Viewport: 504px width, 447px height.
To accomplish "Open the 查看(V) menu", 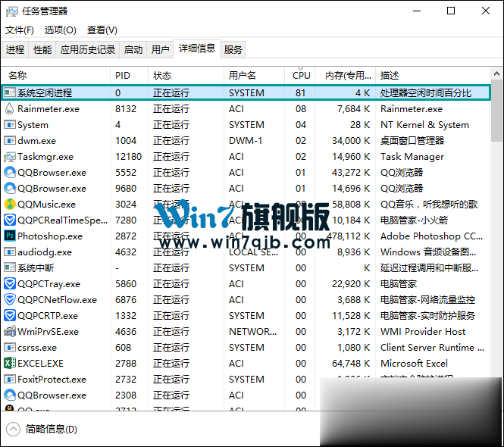I will pos(102,30).
